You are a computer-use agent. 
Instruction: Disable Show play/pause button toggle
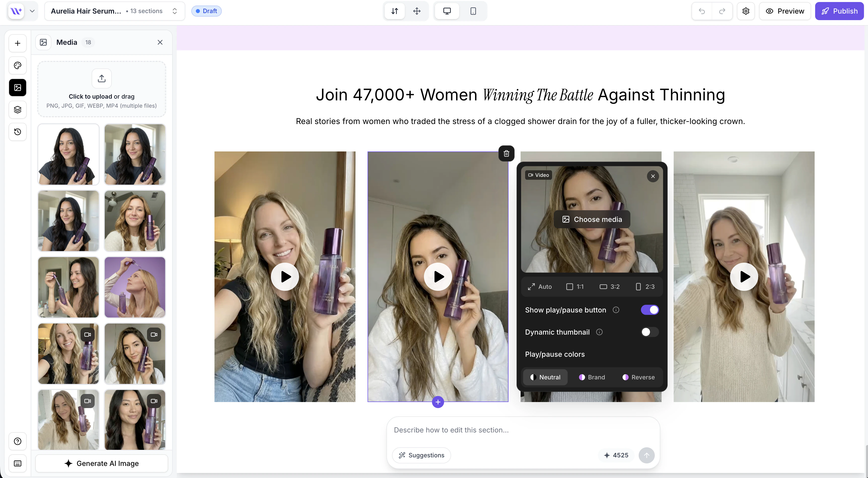click(650, 310)
